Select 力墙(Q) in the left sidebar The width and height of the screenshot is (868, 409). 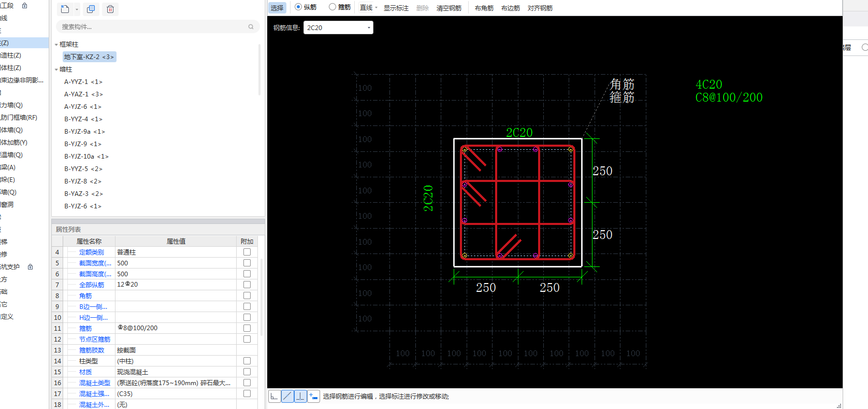(x=11, y=105)
